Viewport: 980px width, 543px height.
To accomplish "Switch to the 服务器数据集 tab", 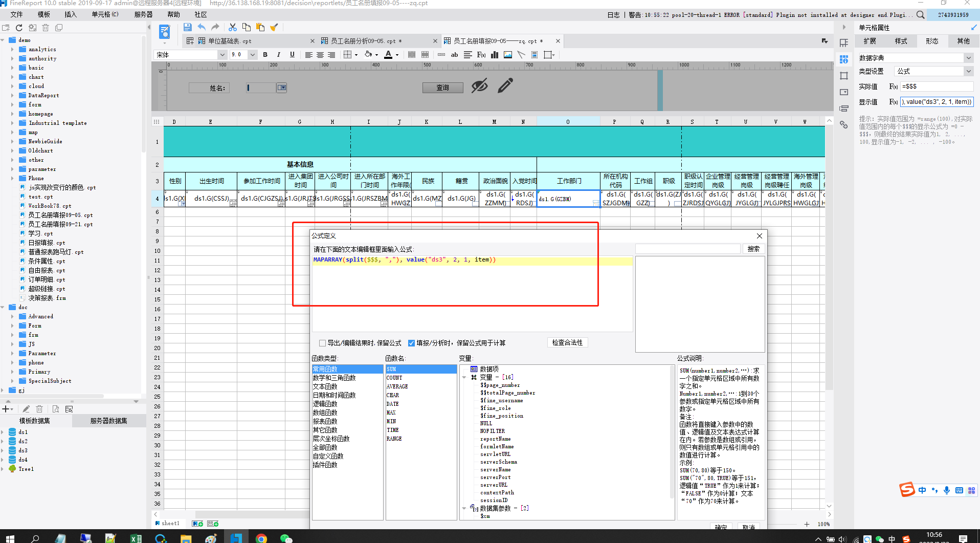I will [x=108, y=421].
